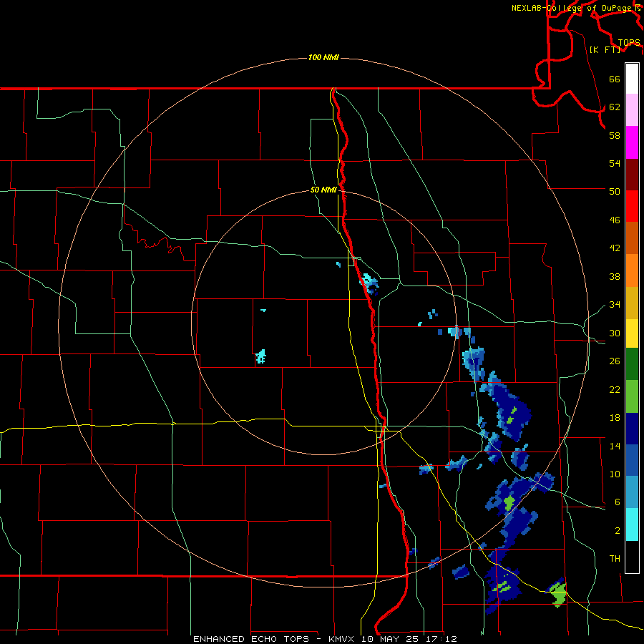
Task: Click the "100 NMI" range ring label
Action: point(323,57)
